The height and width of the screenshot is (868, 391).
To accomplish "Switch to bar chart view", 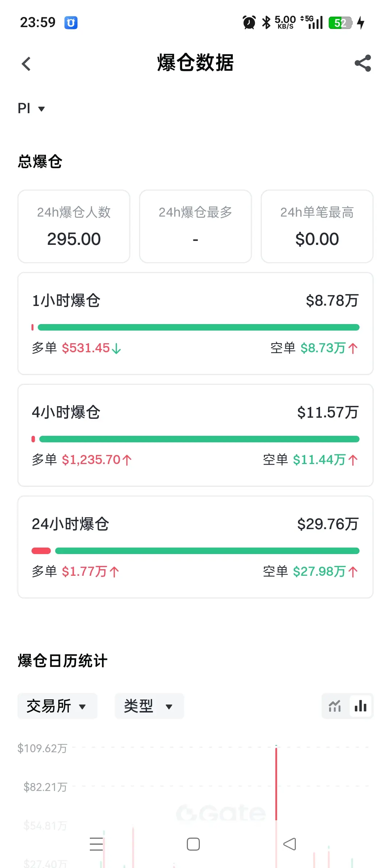I will point(361,706).
